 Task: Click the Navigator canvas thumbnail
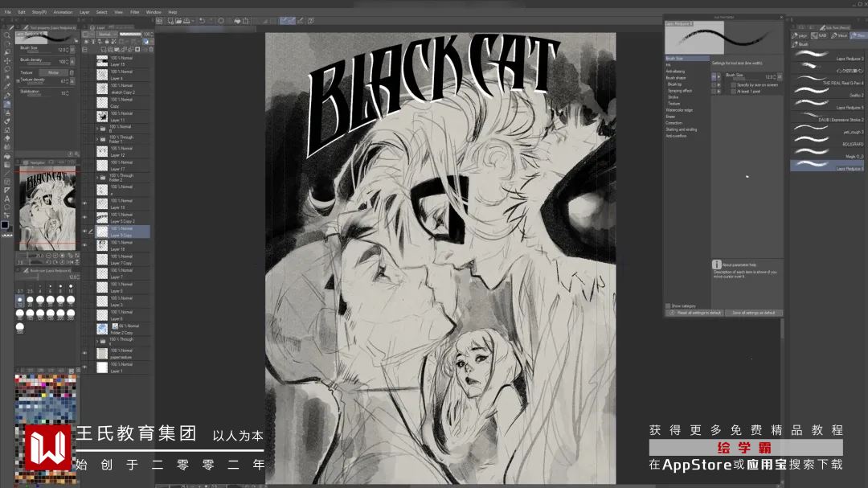click(47, 208)
